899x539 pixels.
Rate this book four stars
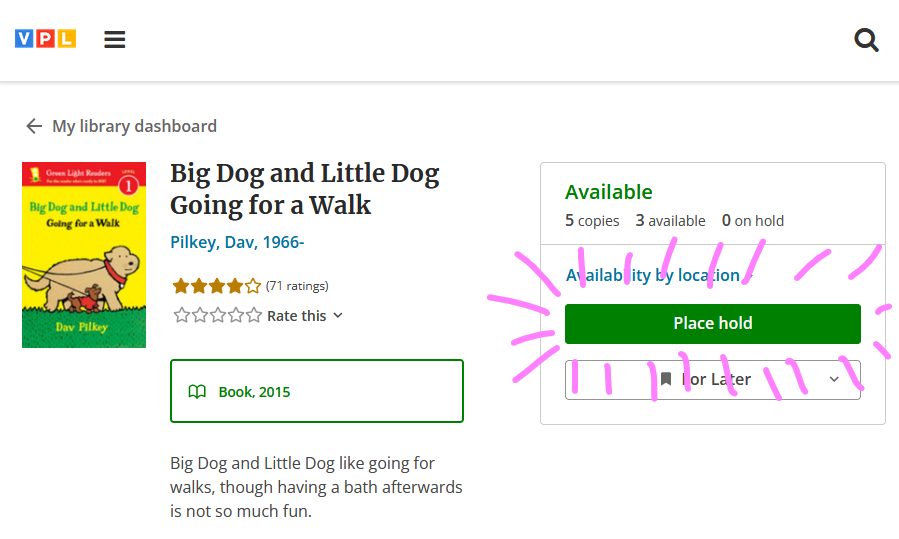[x=235, y=316]
